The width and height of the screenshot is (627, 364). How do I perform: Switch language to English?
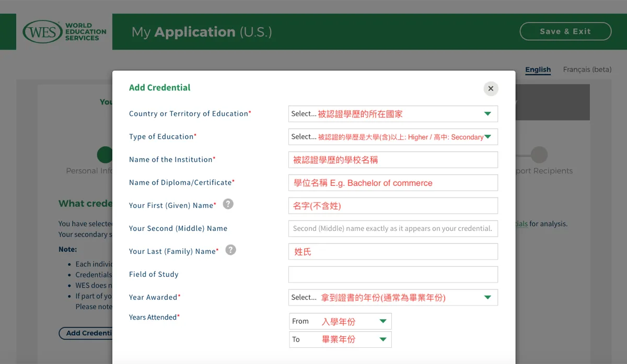538,69
